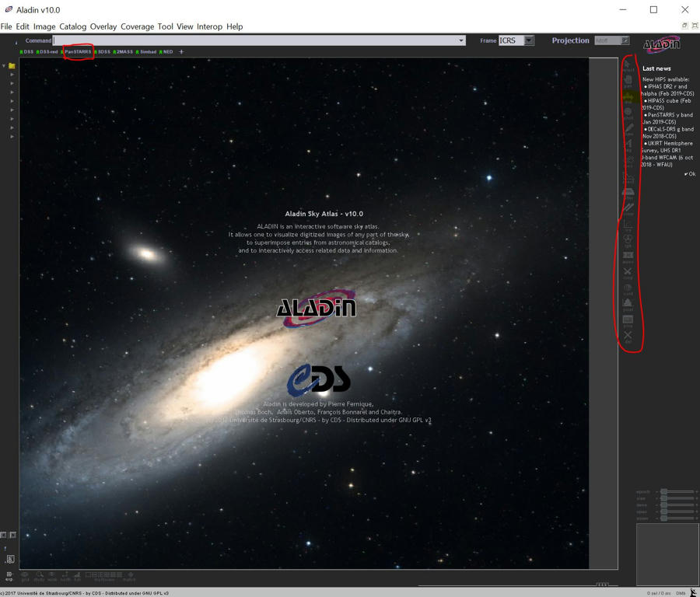Click the left arrow button at lower left

pyautogui.click(x=3, y=535)
